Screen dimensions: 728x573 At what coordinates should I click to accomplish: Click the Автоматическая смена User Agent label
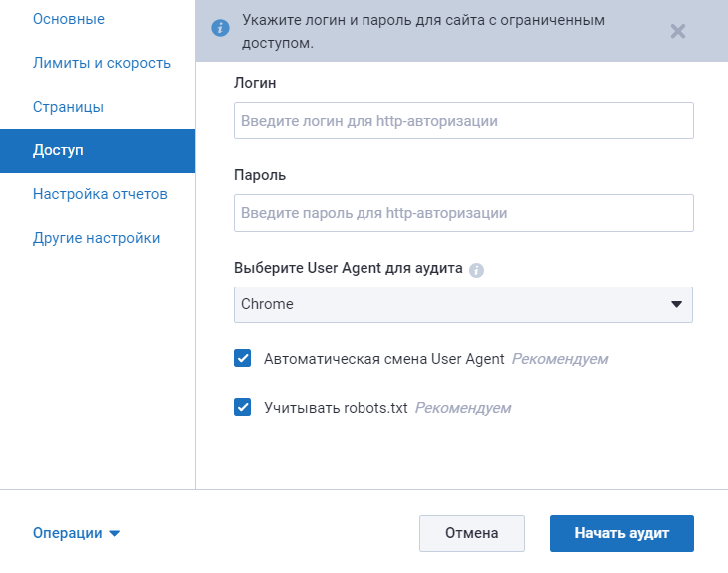(x=384, y=358)
